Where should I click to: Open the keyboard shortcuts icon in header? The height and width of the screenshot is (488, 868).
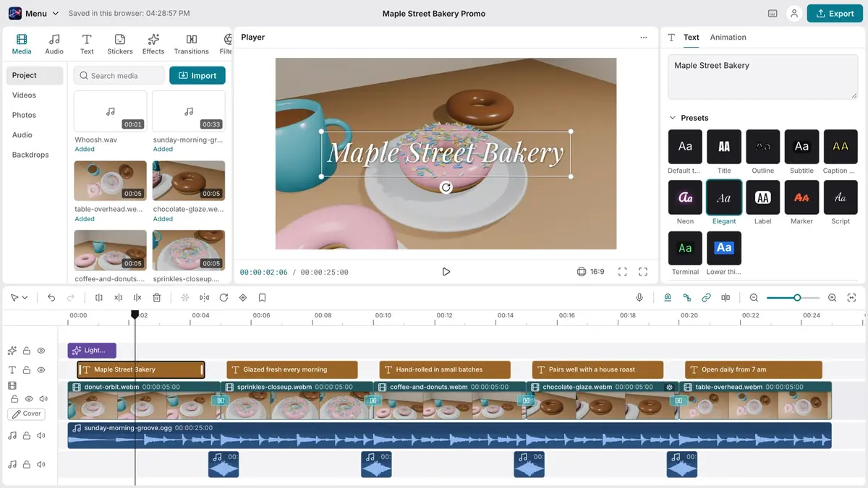pos(773,13)
